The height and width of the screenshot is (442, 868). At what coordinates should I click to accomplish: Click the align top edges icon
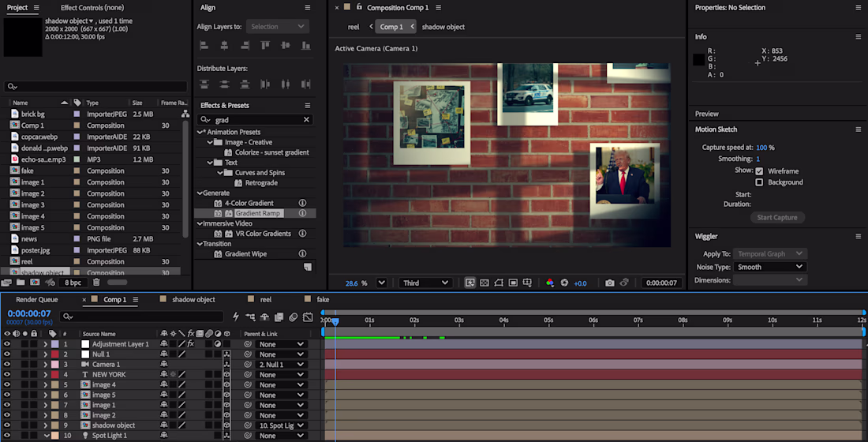[265, 46]
